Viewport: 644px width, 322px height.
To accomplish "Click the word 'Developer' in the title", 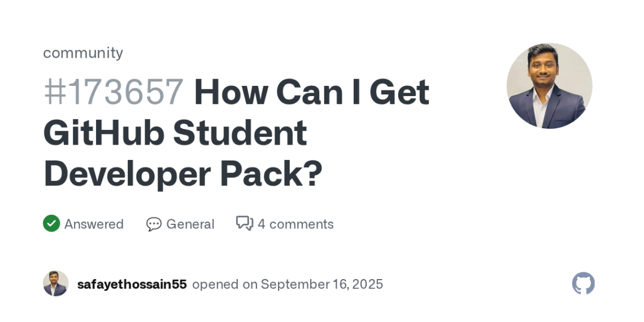I will pyautogui.click(x=127, y=175).
